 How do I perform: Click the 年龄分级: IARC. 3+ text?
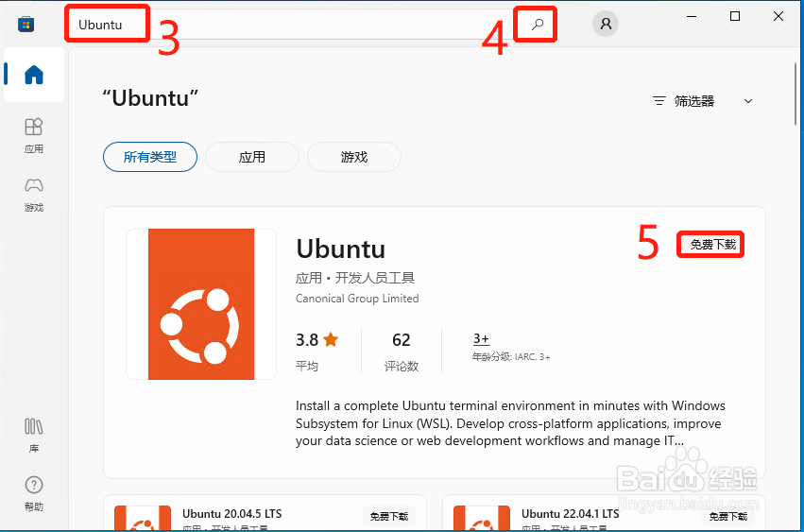pos(511,357)
